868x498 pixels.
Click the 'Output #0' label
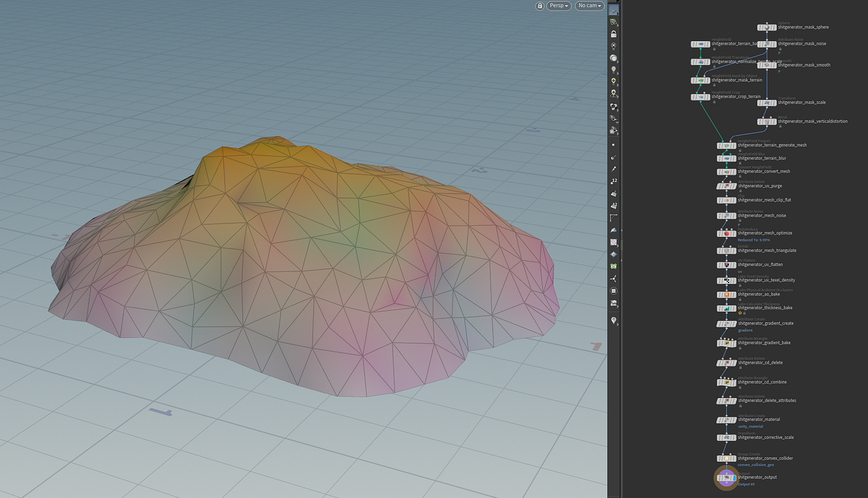pyautogui.click(x=746, y=485)
